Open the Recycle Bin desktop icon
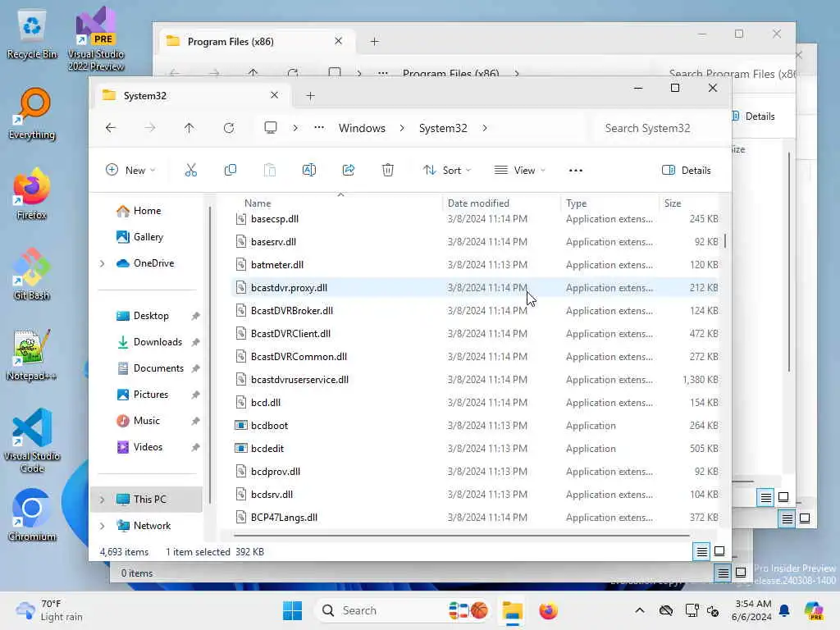840x630 pixels. pos(32,35)
